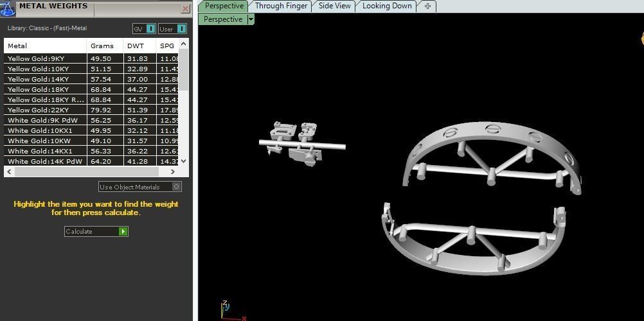The width and height of the screenshot is (644, 321).
Task: Toggle Use Object Materials option
Action: click(x=140, y=187)
